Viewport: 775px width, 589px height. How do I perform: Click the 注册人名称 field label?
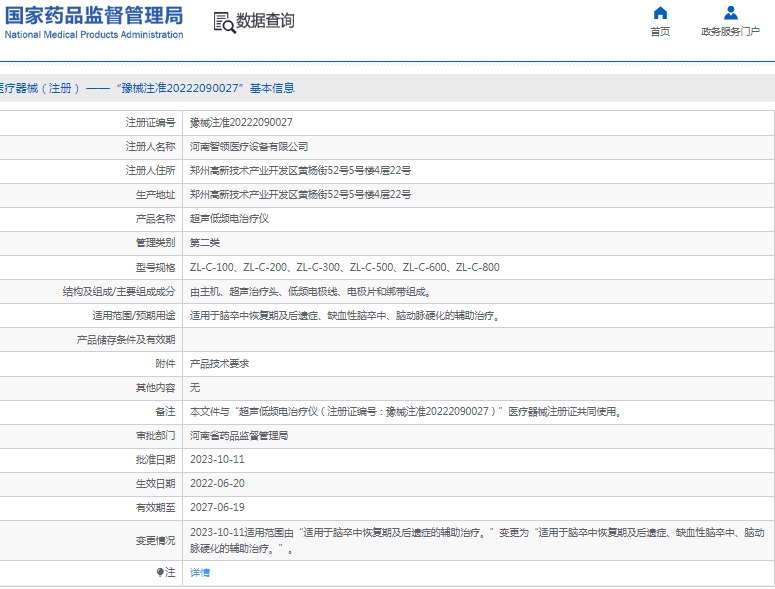pyautogui.click(x=150, y=147)
